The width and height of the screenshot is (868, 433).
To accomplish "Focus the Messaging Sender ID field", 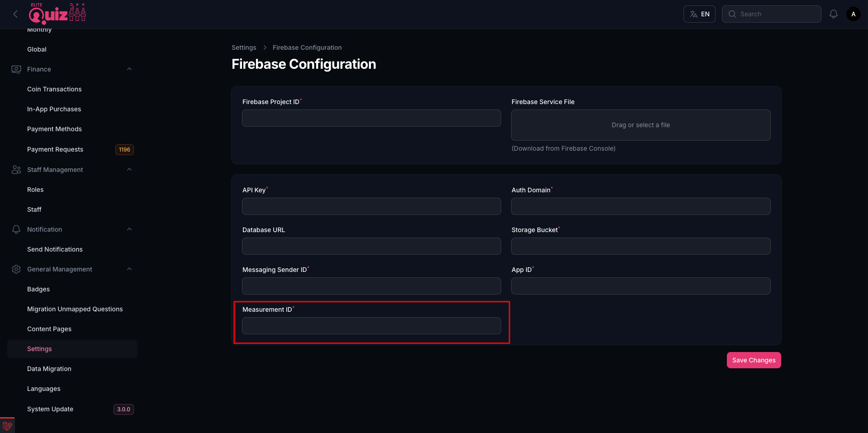I will point(371,286).
